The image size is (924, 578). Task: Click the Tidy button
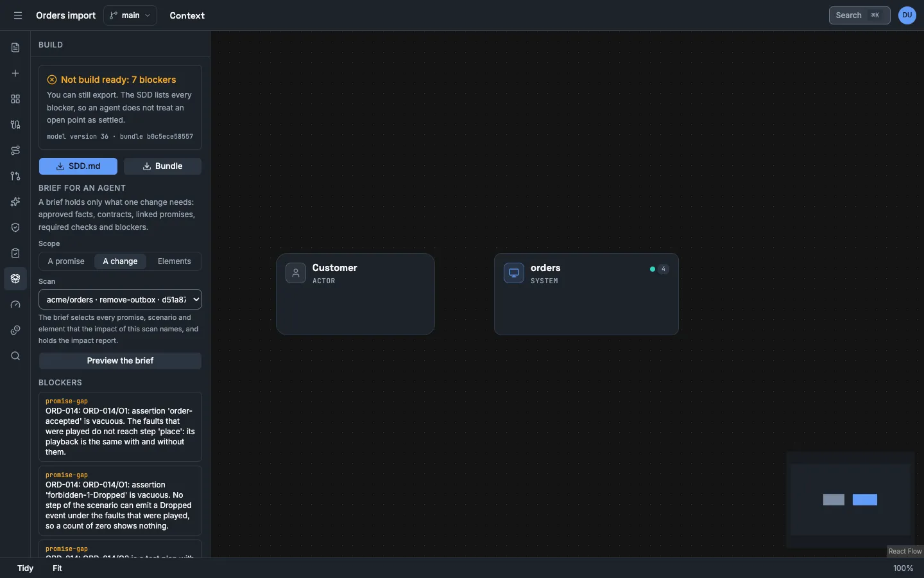pos(26,568)
